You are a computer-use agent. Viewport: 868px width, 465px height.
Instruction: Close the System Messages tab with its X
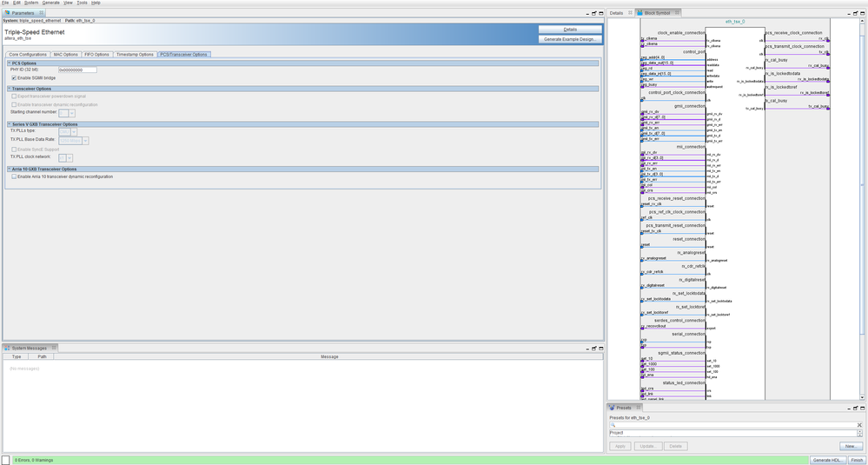tap(54, 348)
